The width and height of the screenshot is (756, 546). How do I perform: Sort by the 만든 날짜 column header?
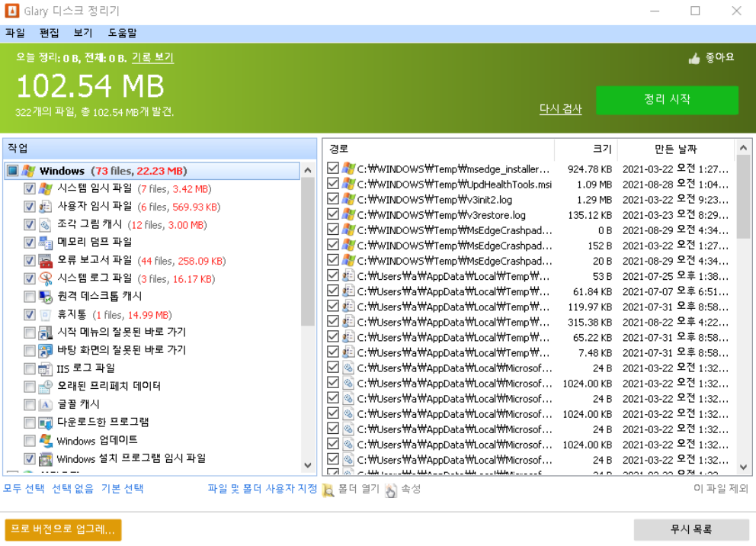pos(676,149)
